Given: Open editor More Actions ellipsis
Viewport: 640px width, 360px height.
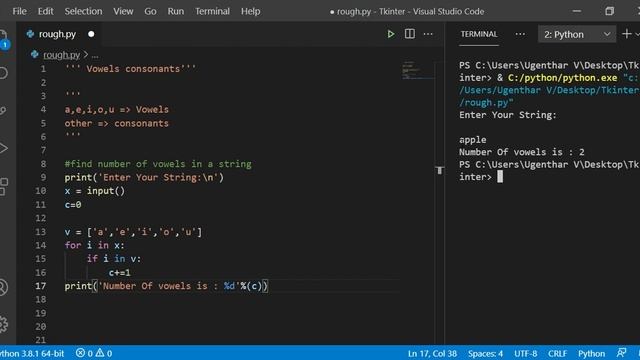Looking at the screenshot, I should coord(428,34).
